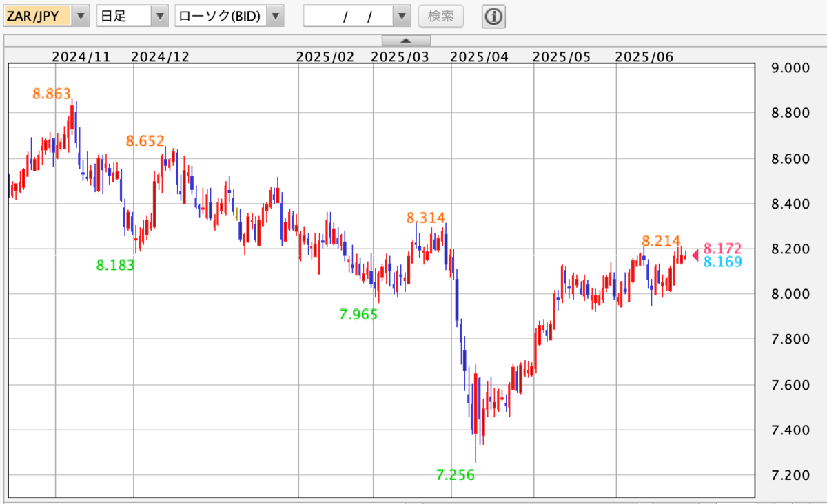Click the blue 8.169 price value
Image resolution: width=827 pixels, height=504 pixels.
(722, 262)
